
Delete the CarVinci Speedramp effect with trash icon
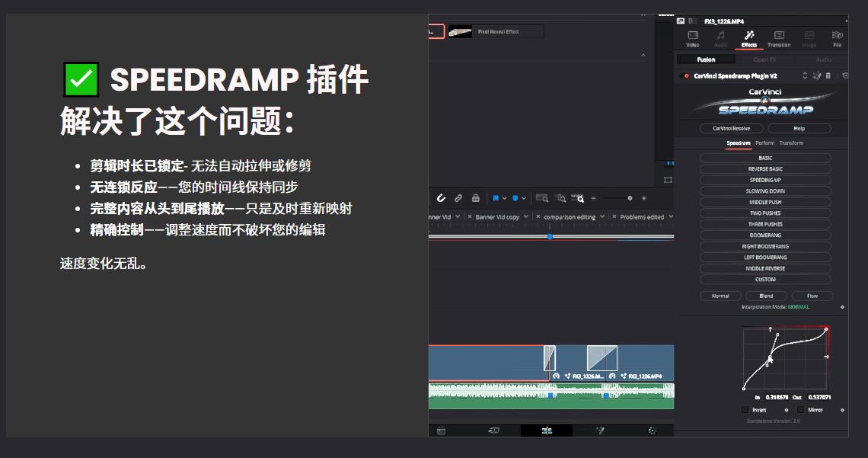(828, 76)
